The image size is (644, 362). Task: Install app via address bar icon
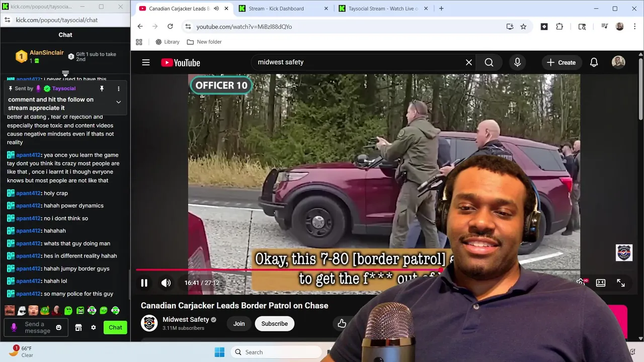tap(510, 27)
